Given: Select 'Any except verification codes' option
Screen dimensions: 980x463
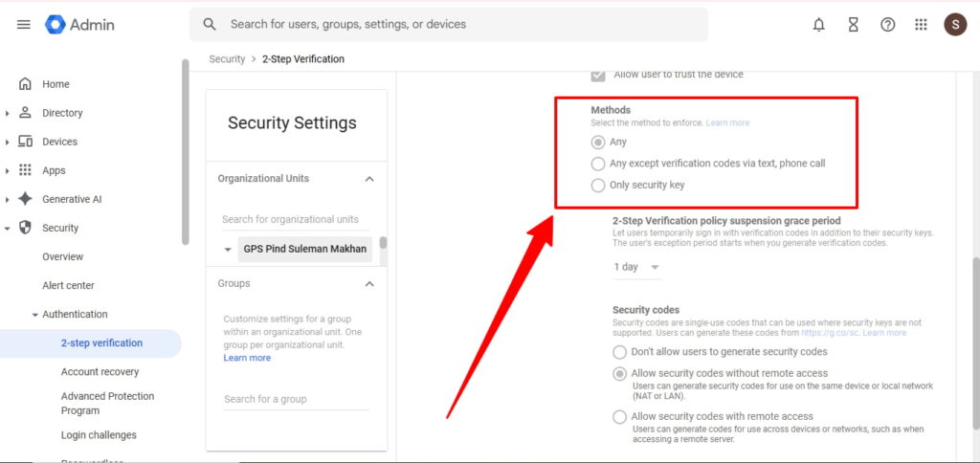Looking at the screenshot, I should (x=598, y=164).
